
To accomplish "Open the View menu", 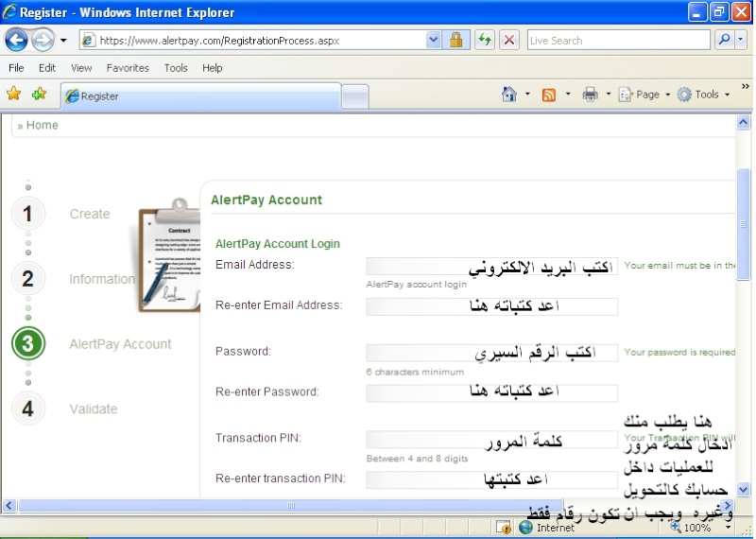I will point(81,68).
